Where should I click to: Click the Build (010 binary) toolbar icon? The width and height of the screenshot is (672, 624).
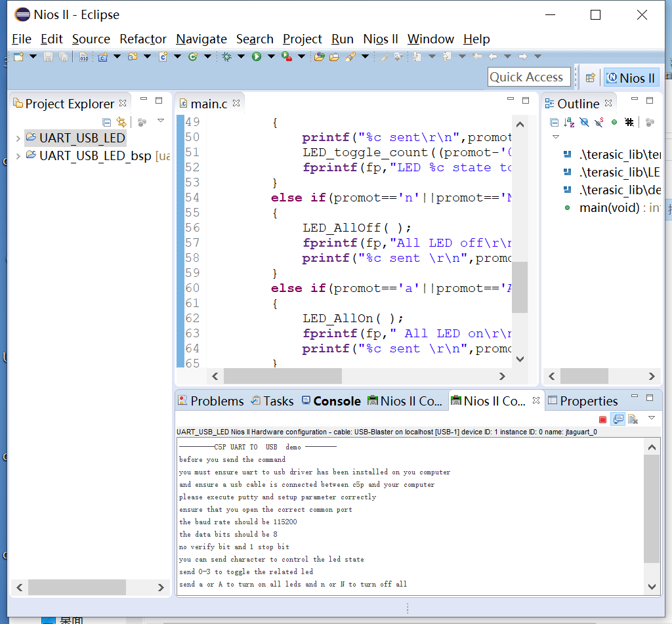click(84, 56)
